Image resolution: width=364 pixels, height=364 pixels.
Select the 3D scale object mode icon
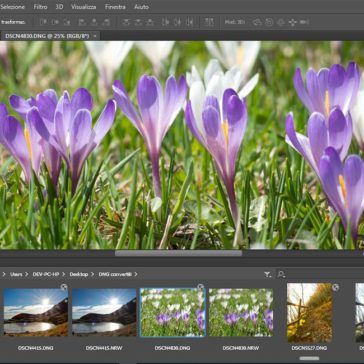click(304, 22)
